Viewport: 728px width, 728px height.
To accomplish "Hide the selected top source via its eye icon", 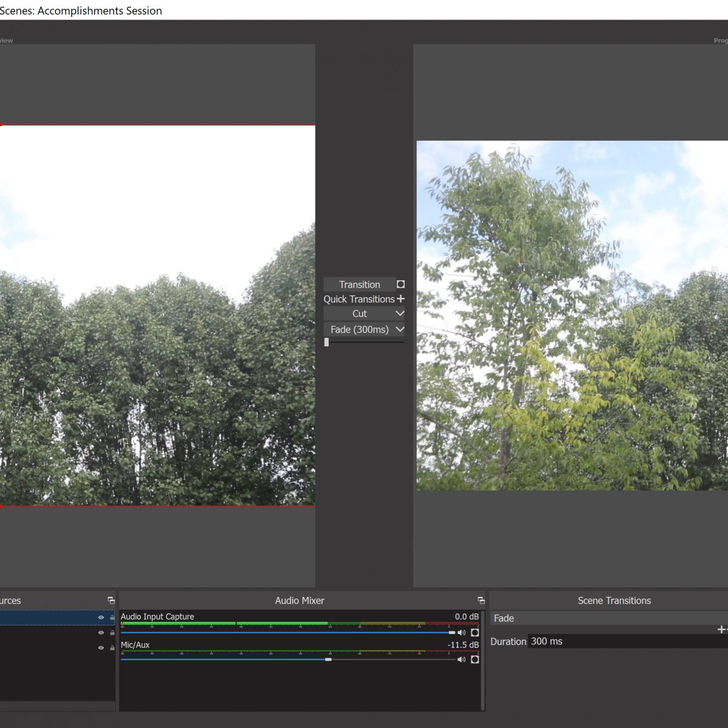I will pyautogui.click(x=101, y=618).
